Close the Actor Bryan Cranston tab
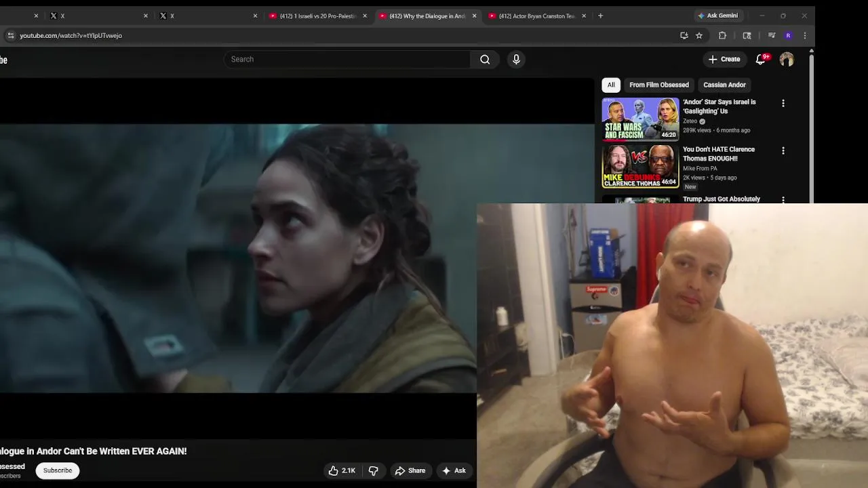This screenshot has width=868, height=488. click(584, 16)
